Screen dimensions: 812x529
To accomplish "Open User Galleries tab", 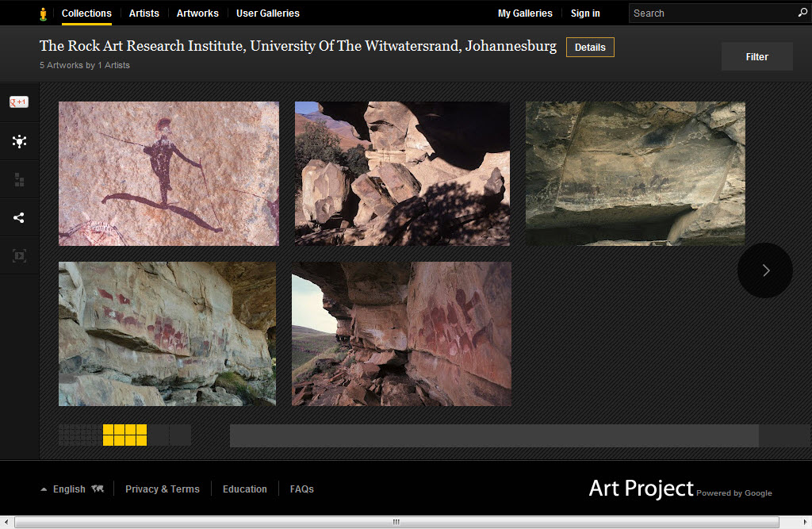I will [x=268, y=13].
